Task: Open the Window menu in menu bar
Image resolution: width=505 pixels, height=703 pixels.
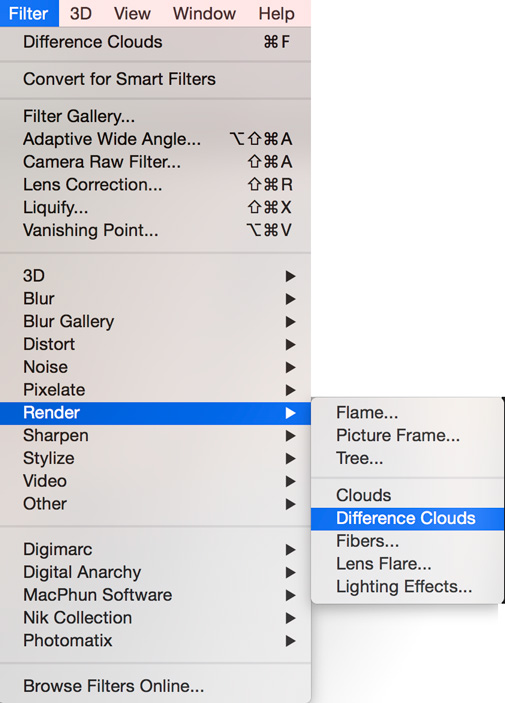Action: tap(205, 13)
